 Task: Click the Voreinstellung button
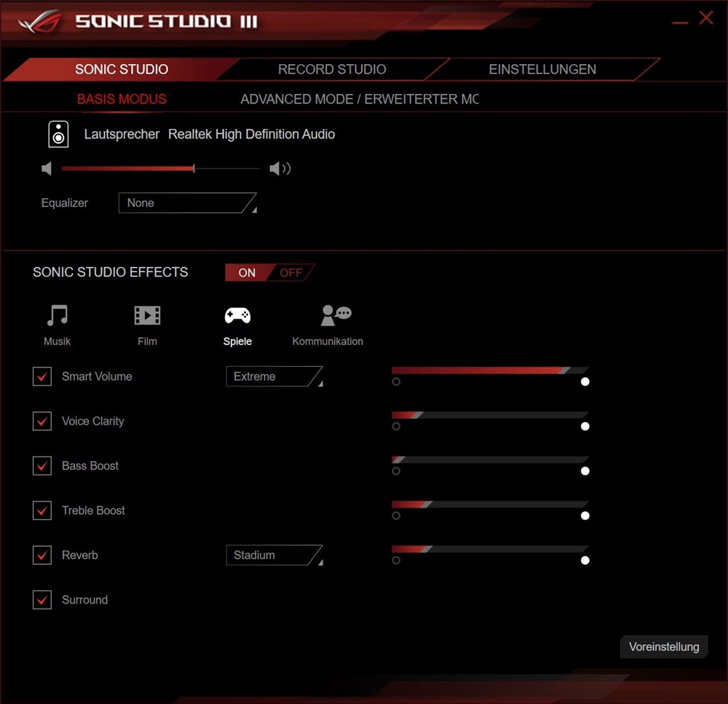664,647
